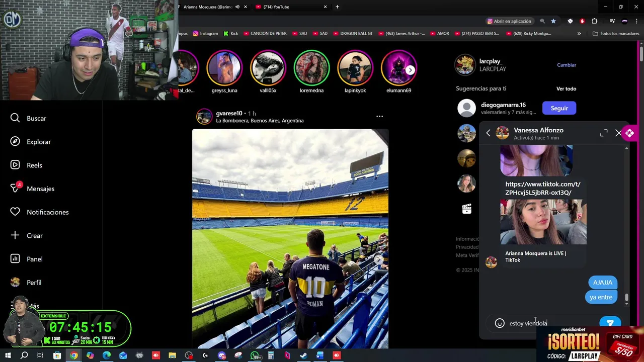This screenshot has height=362, width=644.
Task: Open diegogamarra.16 suggested profile
Action: 503,105
